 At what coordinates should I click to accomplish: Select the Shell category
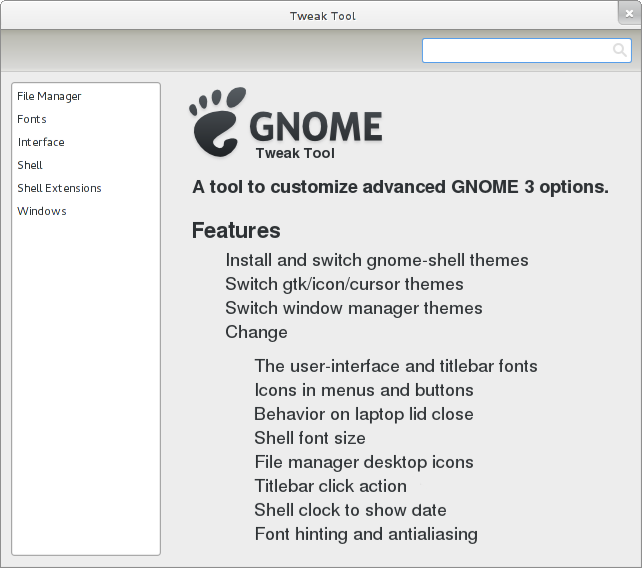[29, 165]
